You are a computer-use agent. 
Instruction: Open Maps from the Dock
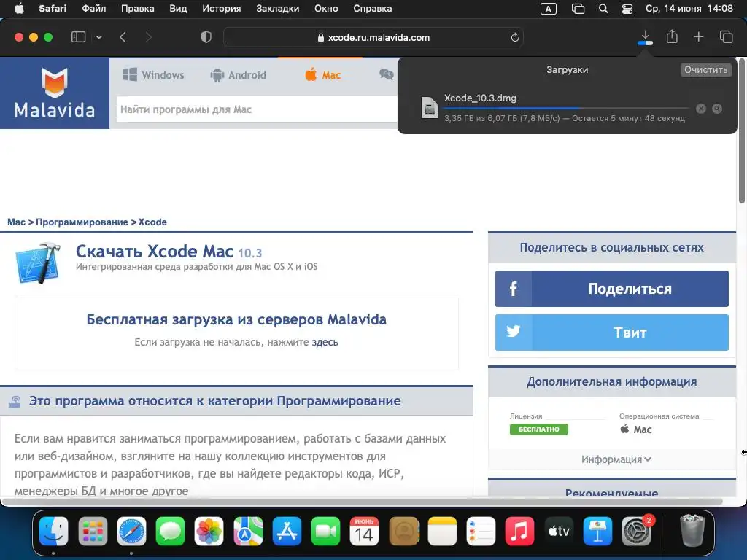click(248, 531)
